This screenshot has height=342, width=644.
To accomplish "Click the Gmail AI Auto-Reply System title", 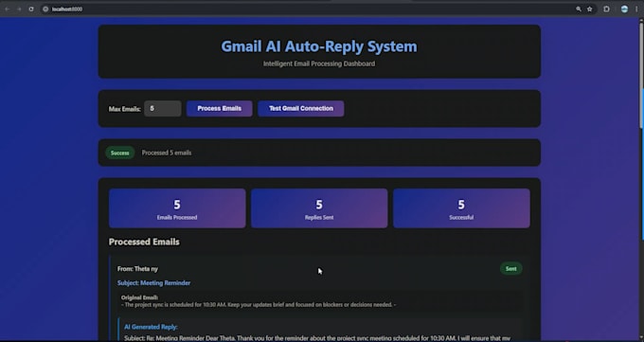I will (319, 46).
